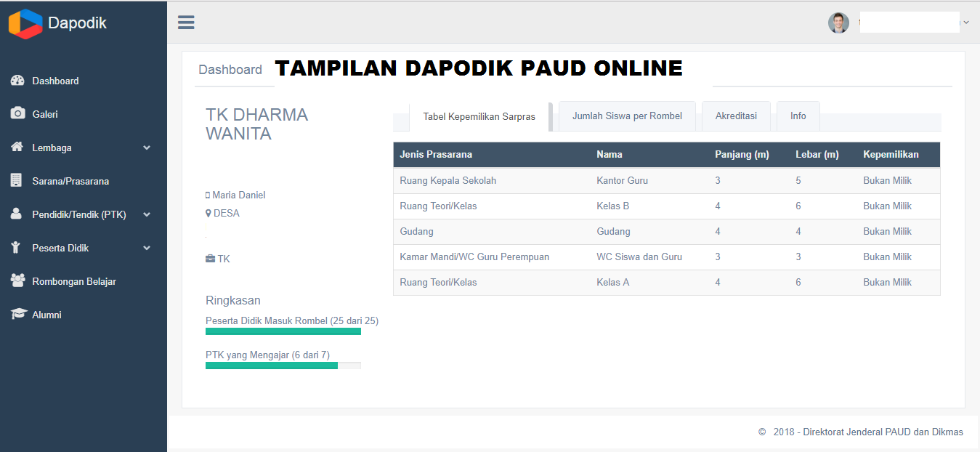
Task: Open the account dropdown at top right
Action: 965,22
